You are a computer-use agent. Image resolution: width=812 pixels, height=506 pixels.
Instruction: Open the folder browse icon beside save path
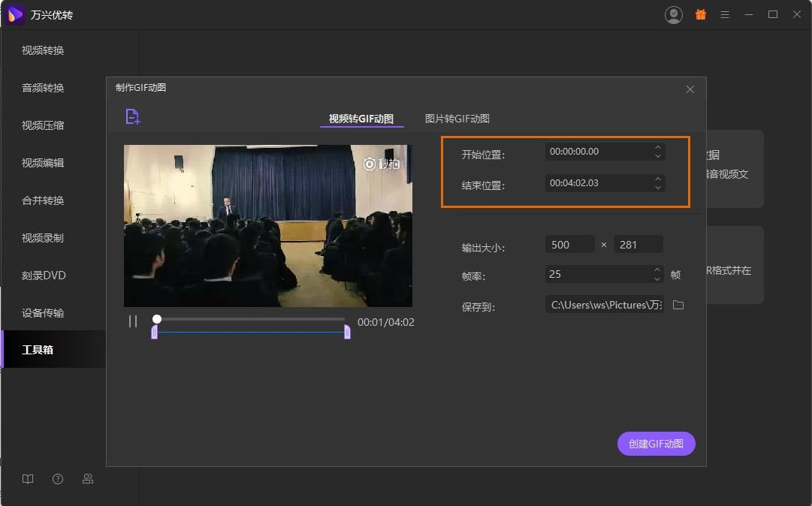[x=678, y=305]
